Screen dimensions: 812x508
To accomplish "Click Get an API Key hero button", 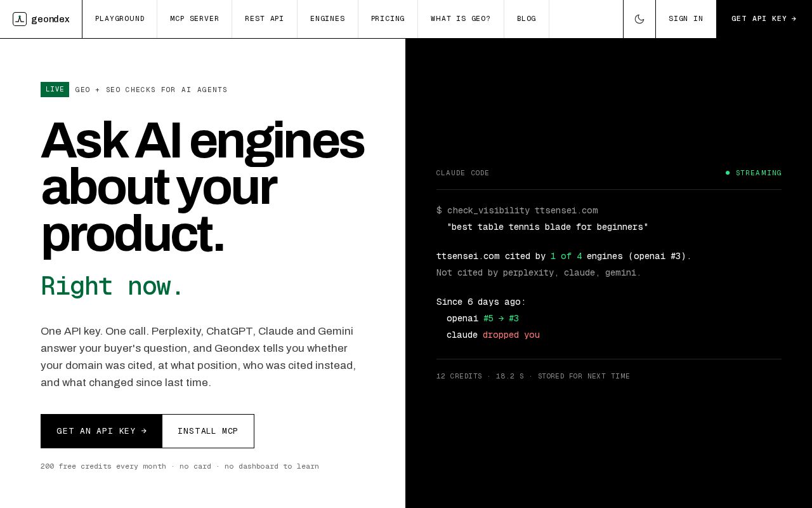I will [101, 431].
